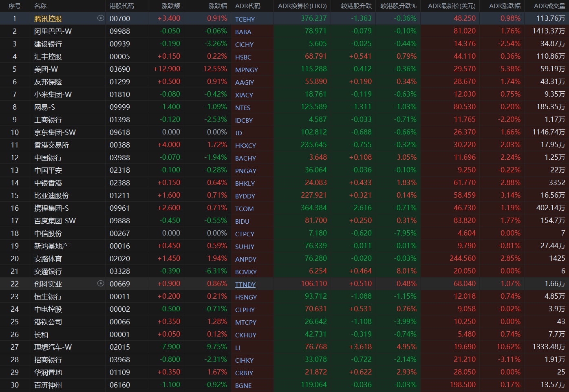Select 比亚迪股份 stock name
Screen dimensions: 569x392
click(51, 196)
